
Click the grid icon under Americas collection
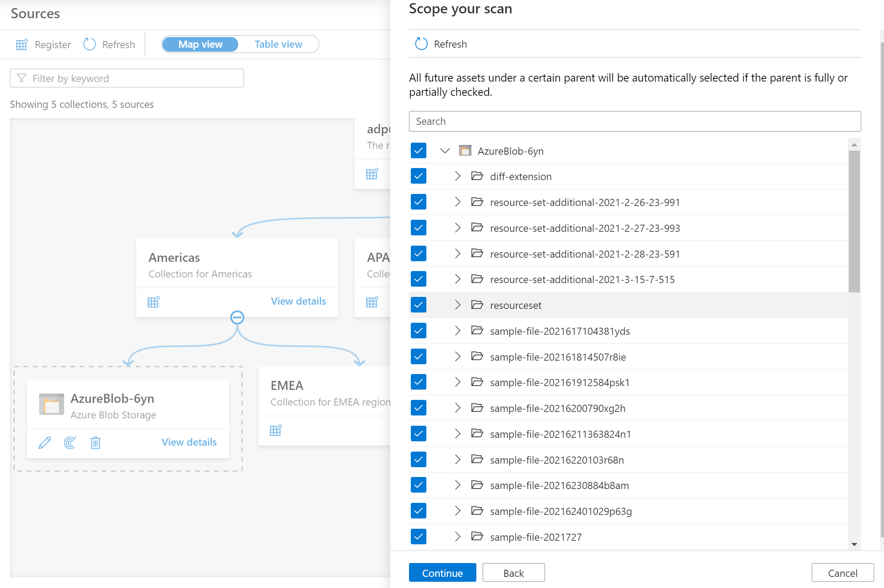pos(153,301)
